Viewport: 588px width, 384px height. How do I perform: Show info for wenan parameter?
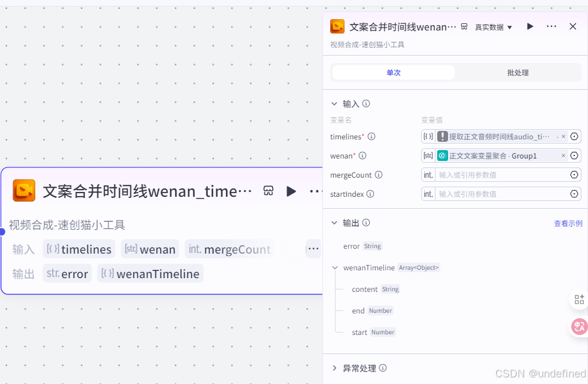point(362,156)
